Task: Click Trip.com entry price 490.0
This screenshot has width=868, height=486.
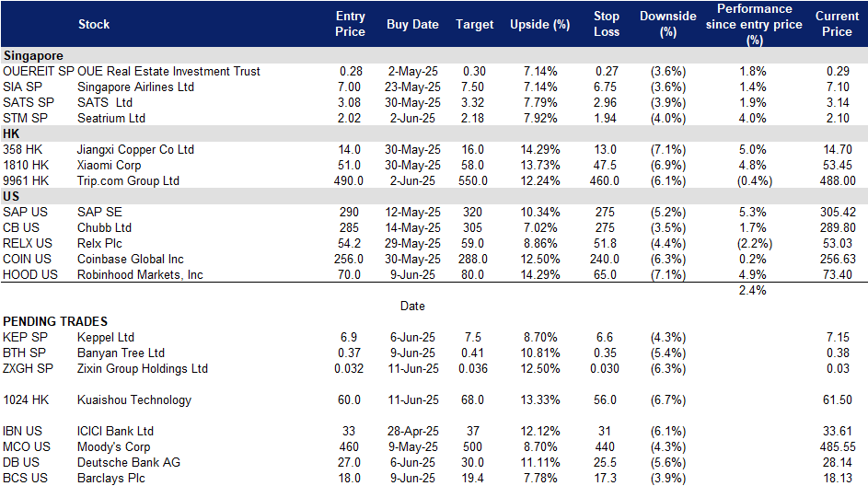Action: [x=349, y=180]
